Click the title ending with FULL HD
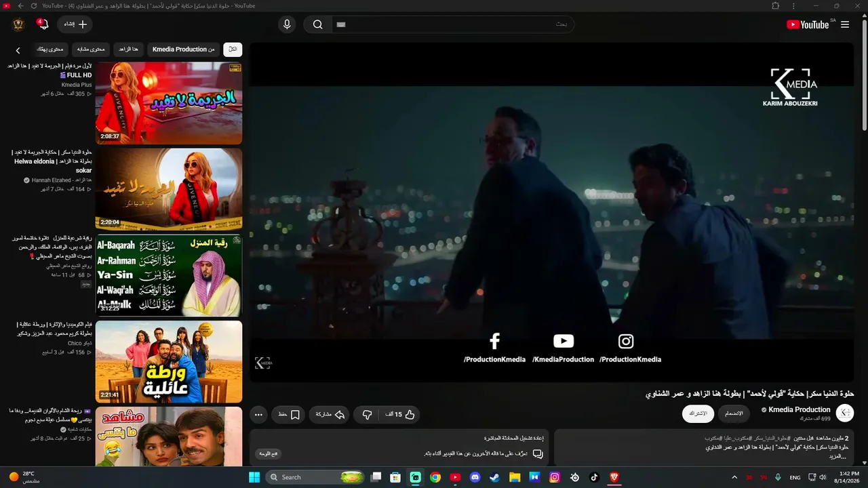The width and height of the screenshot is (868, 488). (x=50, y=70)
